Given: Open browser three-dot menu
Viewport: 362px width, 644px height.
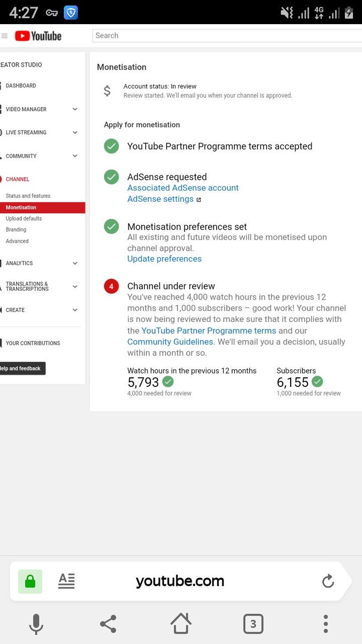Looking at the screenshot, I should click(326, 624).
